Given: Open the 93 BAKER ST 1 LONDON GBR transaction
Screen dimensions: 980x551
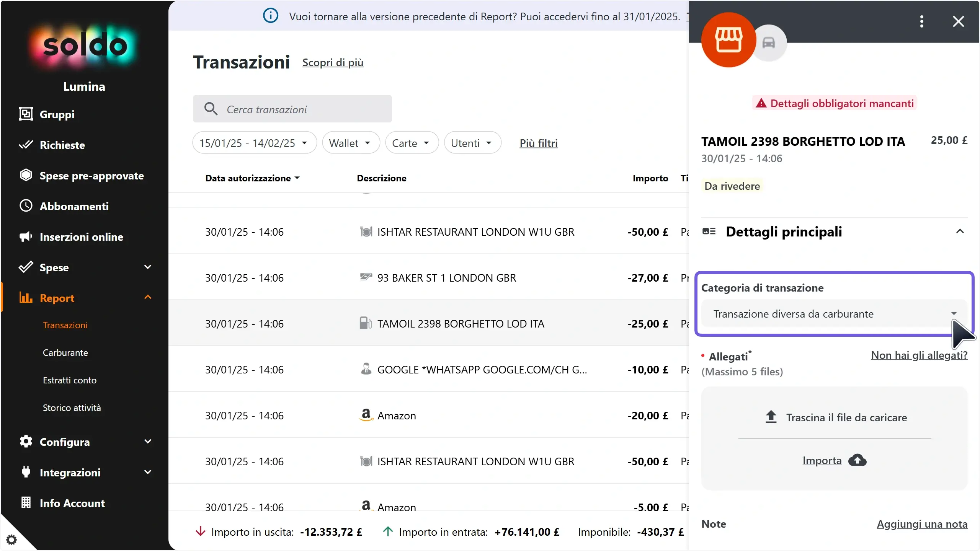Looking at the screenshot, I should 429,277.
